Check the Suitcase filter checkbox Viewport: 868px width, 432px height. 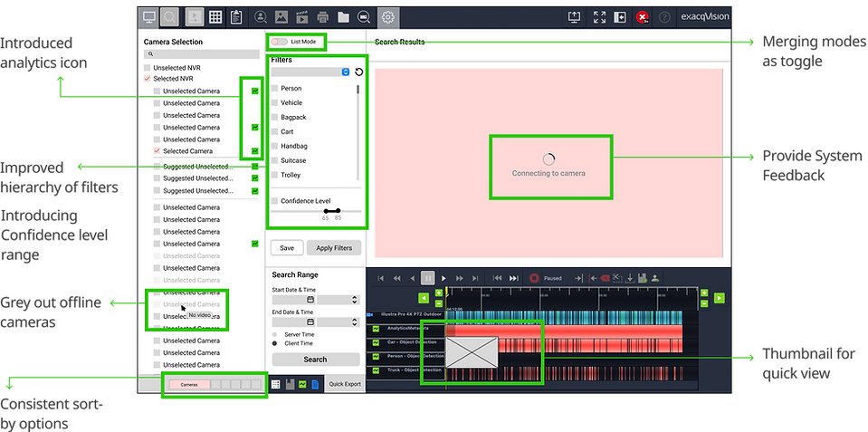pos(274,160)
